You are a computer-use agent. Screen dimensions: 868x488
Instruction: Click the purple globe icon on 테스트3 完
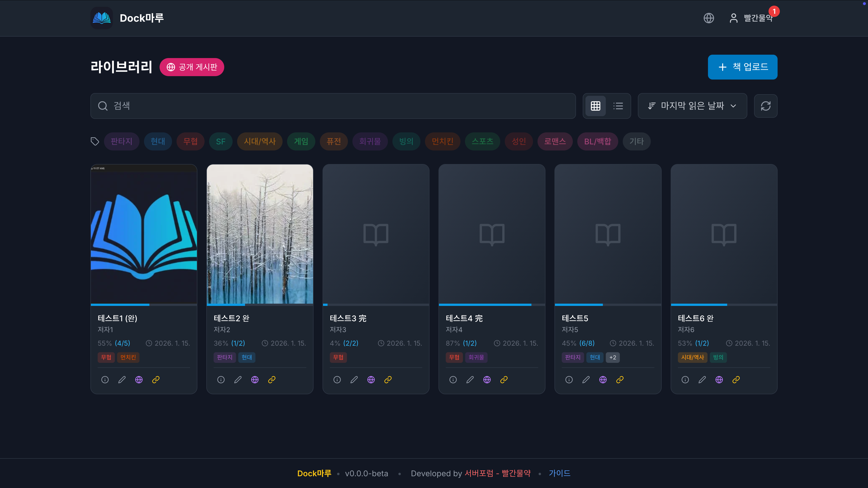(x=371, y=380)
